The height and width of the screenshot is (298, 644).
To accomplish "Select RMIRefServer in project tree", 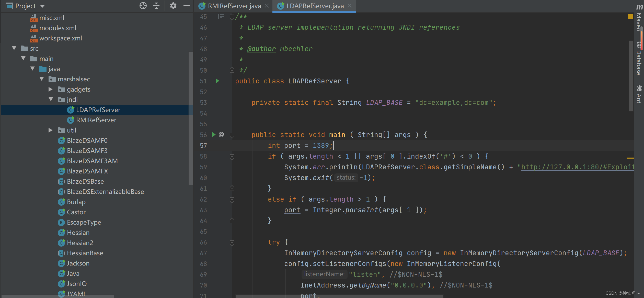I will pyautogui.click(x=96, y=120).
